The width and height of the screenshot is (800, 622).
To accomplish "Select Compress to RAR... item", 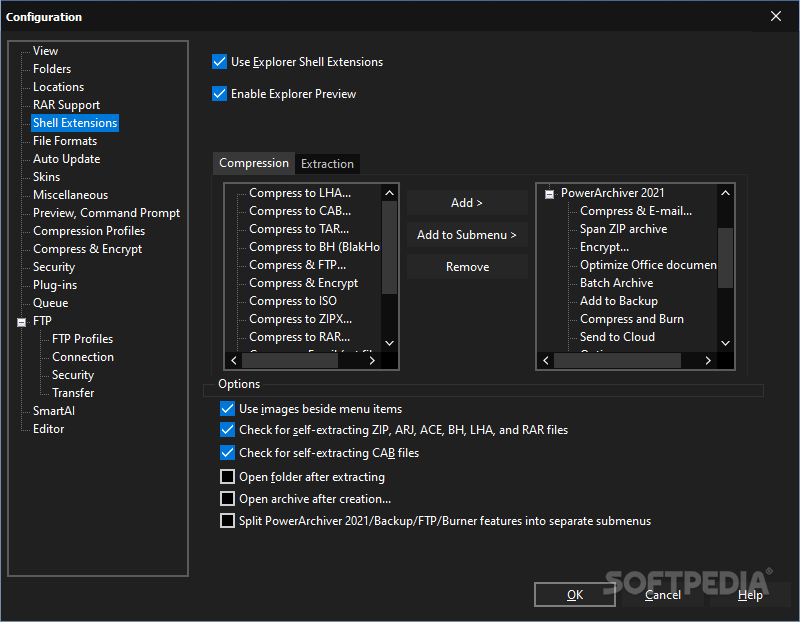I will 299,337.
